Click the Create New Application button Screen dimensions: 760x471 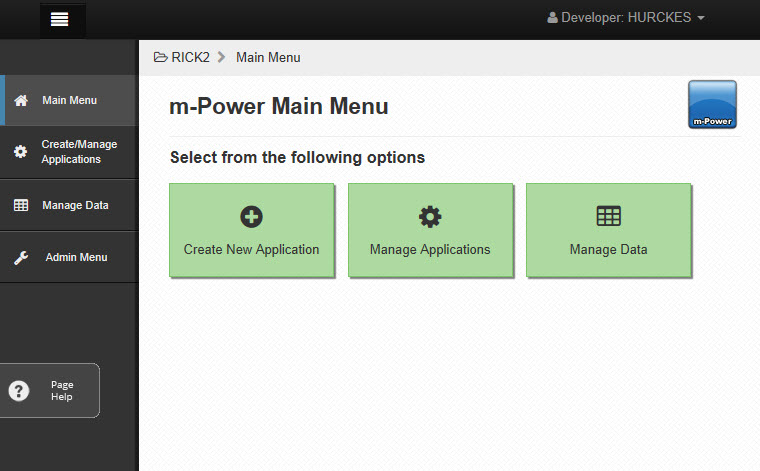pos(252,230)
